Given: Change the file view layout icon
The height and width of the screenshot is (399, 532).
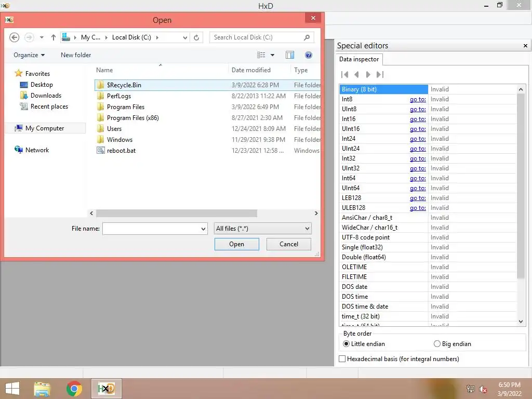Looking at the screenshot, I should [261, 55].
